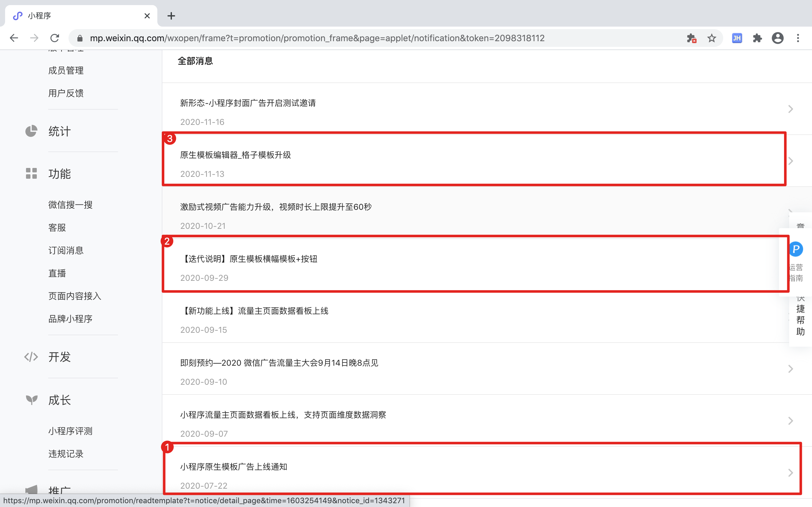Click the 开发 code brackets icon
This screenshot has height=507, width=812.
[31, 357]
